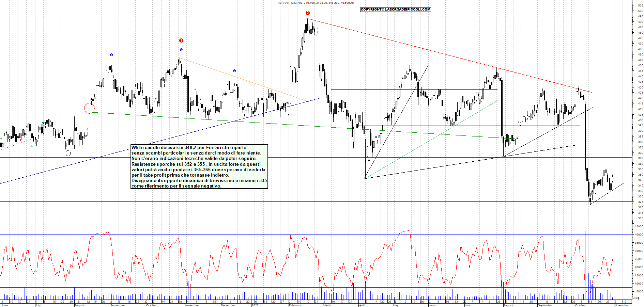644x307 pixels.
Task: Click the red circle annotation on the August candle
Action: [x=89, y=107]
